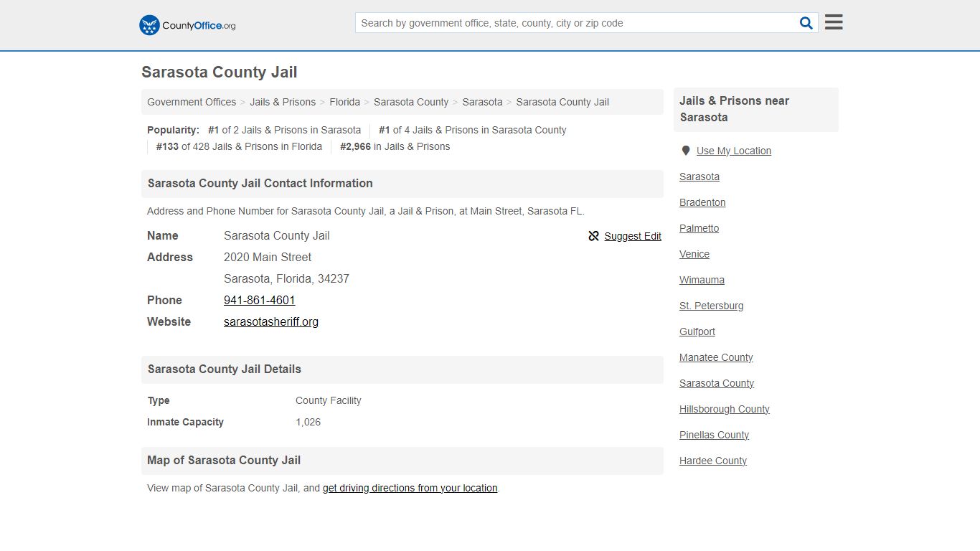This screenshot has width=980, height=551.
Task: Click the Suggest Edit link
Action: pos(633,236)
